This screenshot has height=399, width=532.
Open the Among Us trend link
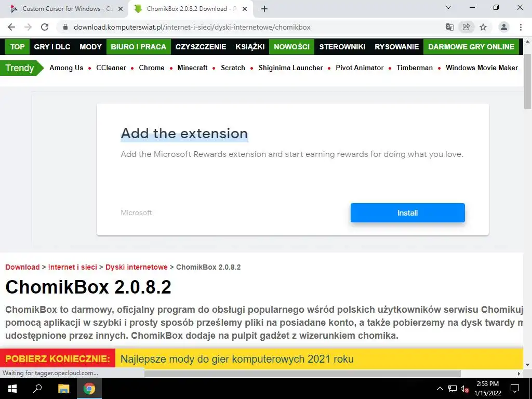pos(66,68)
